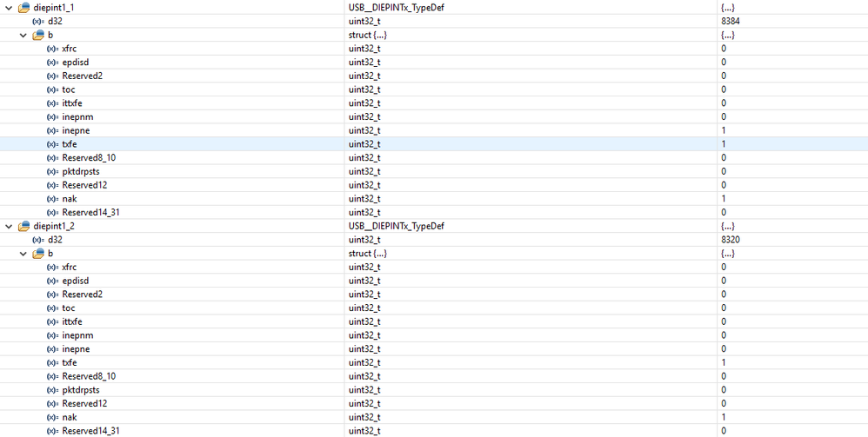
Task: Click the variable icon of toc in diepint1_2
Action: click(x=52, y=308)
